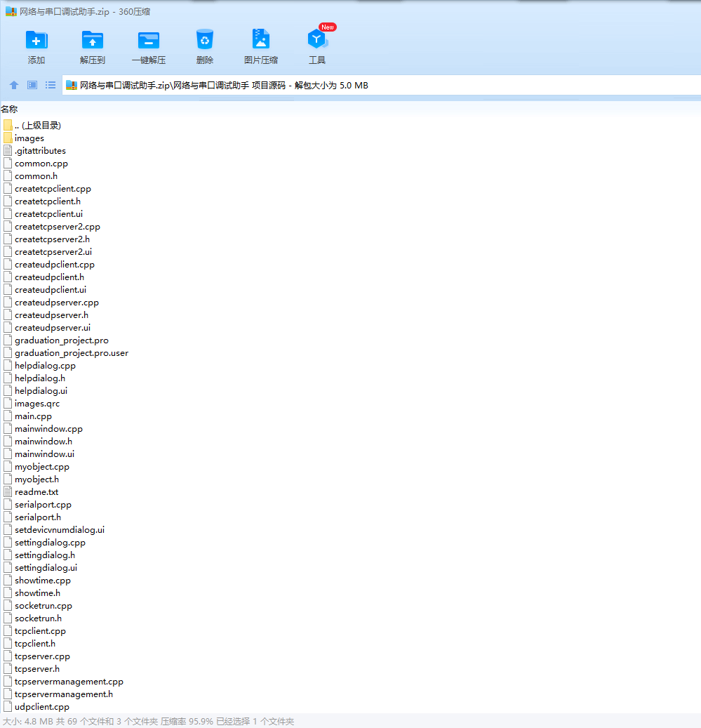701x728 pixels.
Task: Select the parent directory folder icon
Action: point(8,126)
